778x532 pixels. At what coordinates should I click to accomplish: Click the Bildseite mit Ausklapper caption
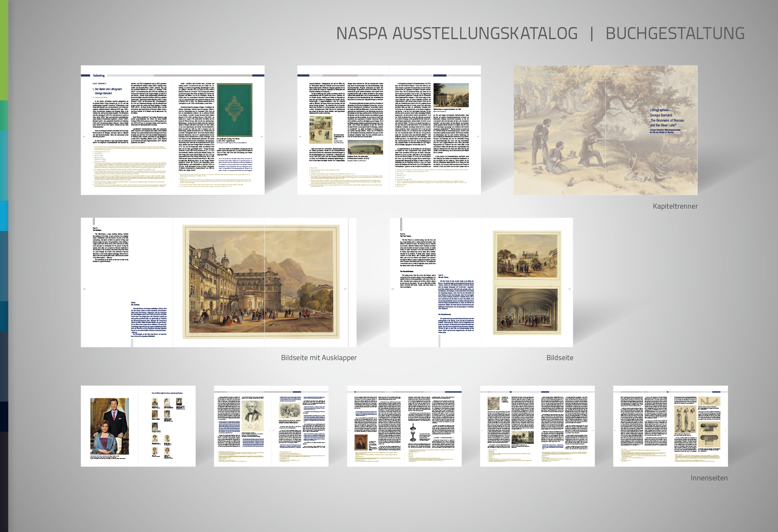319,358
